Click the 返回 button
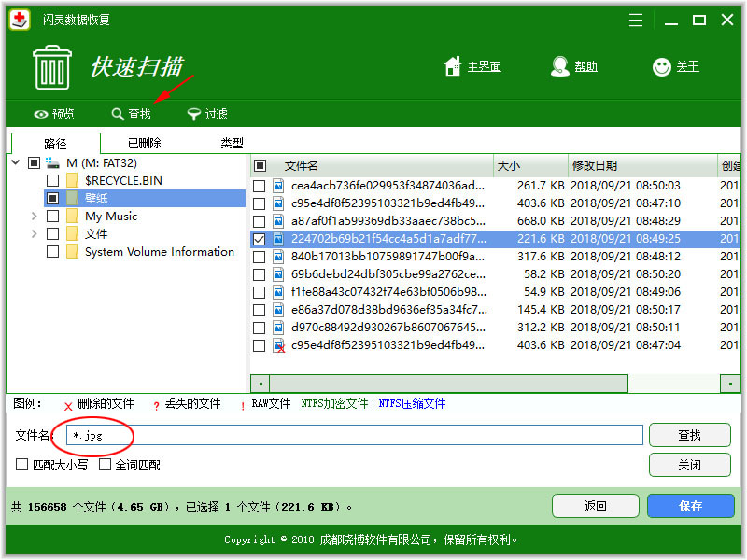747x560 pixels. pyautogui.click(x=595, y=506)
